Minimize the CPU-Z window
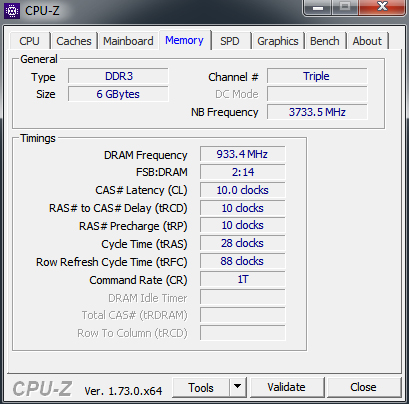 [x=317, y=7]
